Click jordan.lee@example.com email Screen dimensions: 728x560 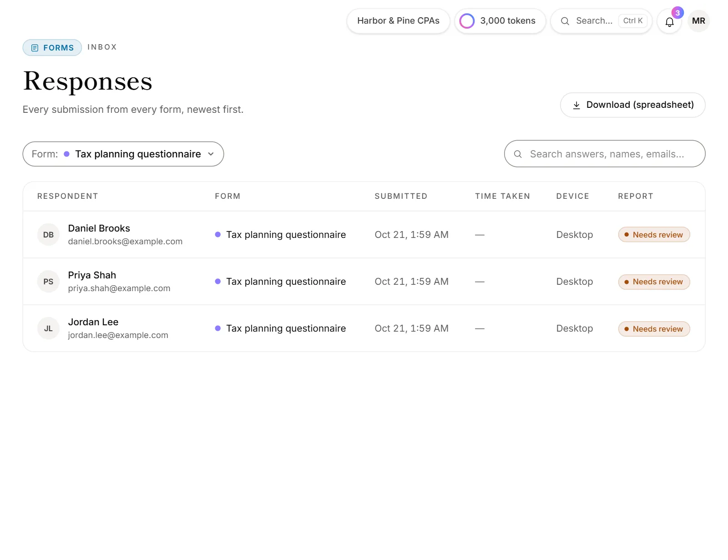coord(118,335)
